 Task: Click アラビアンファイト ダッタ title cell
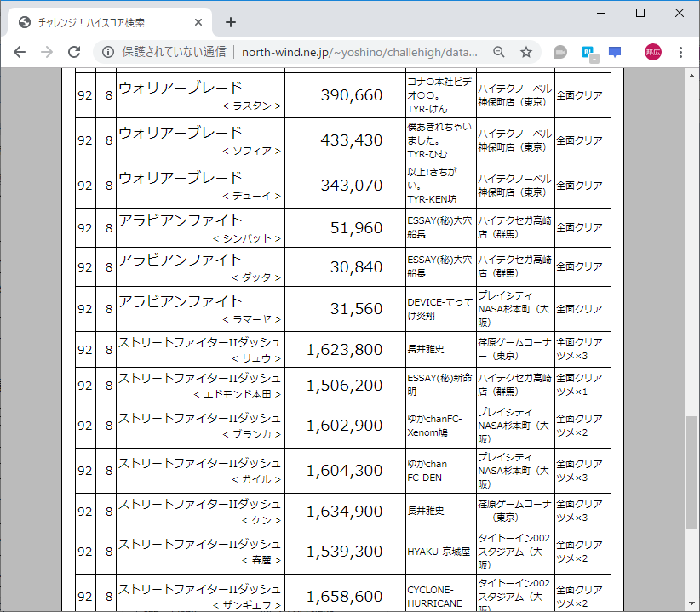(x=200, y=266)
